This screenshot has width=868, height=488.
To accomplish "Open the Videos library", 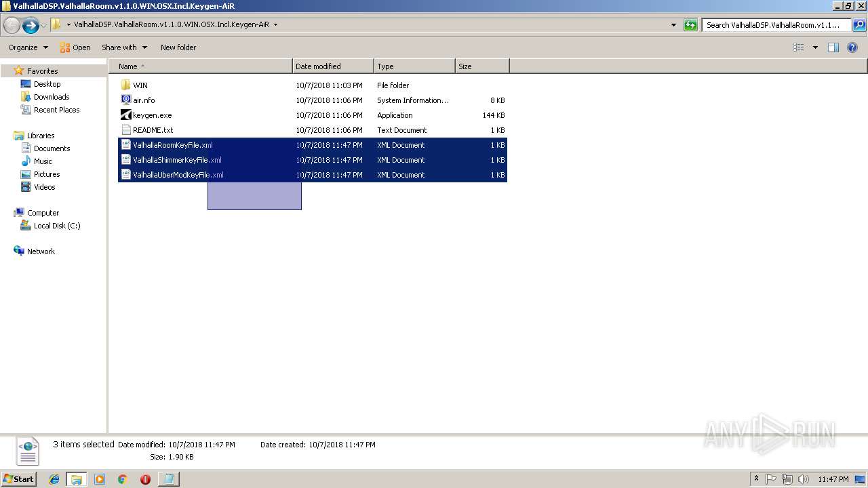I will [45, 187].
